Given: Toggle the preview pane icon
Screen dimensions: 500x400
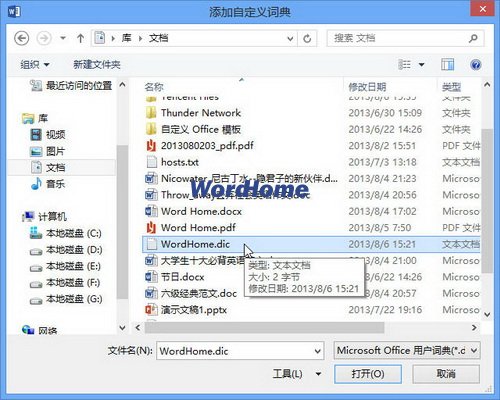Looking at the screenshot, I should [x=447, y=64].
